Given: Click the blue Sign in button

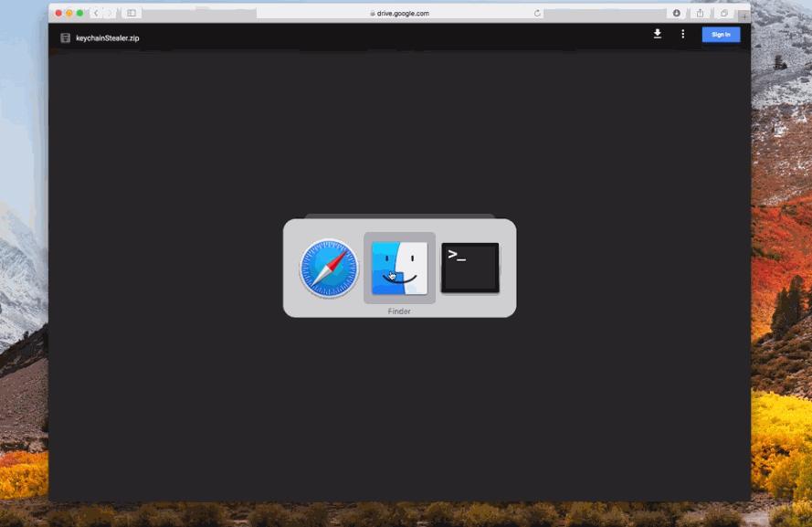Looking at the screenshot, I should 721,35.
